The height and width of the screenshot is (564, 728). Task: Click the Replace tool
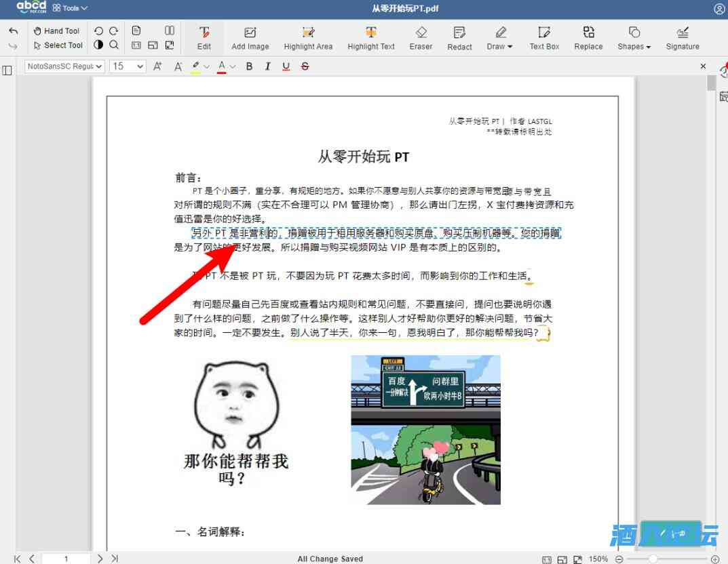(588, 37)
